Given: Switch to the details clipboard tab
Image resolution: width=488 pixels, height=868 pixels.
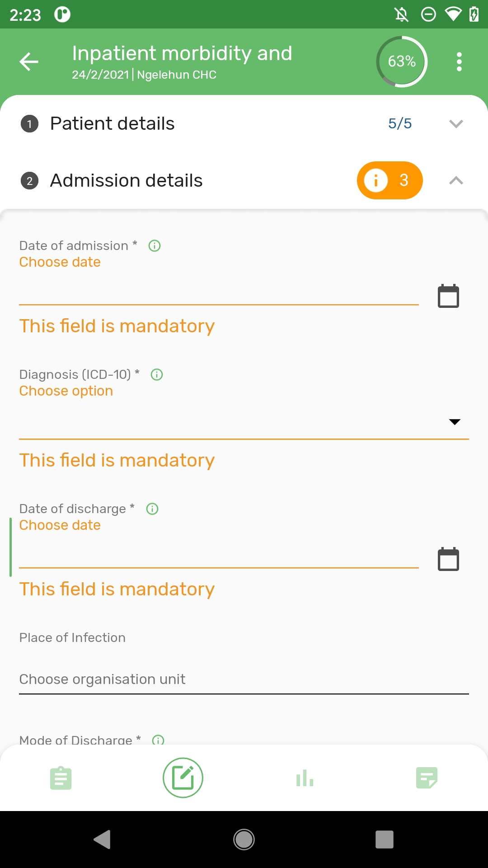Looking at the screenshot, I should coord(61,778).
